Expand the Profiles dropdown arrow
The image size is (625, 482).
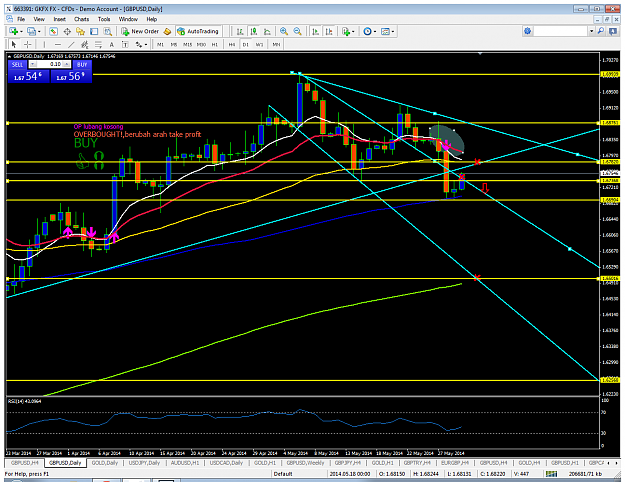coord(39,31)
